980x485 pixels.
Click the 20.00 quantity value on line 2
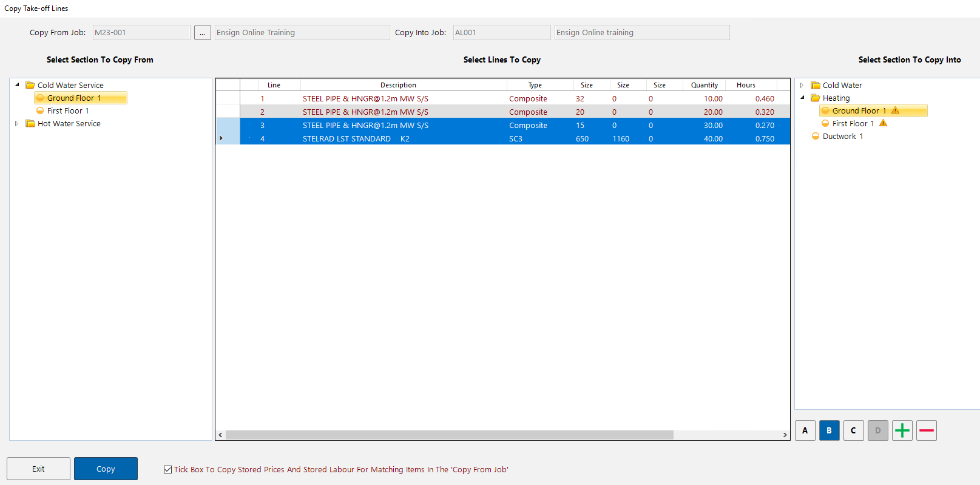point(713,112)
